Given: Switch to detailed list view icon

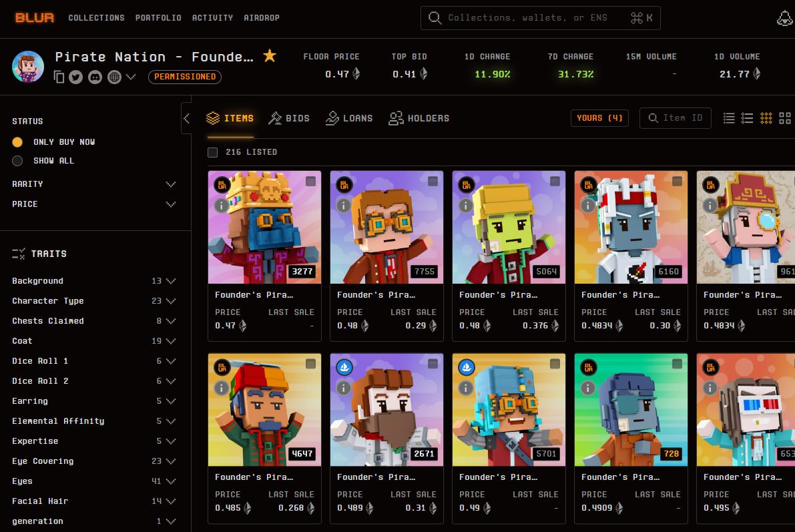Looking at the screenshot, I should pos(747,118).
